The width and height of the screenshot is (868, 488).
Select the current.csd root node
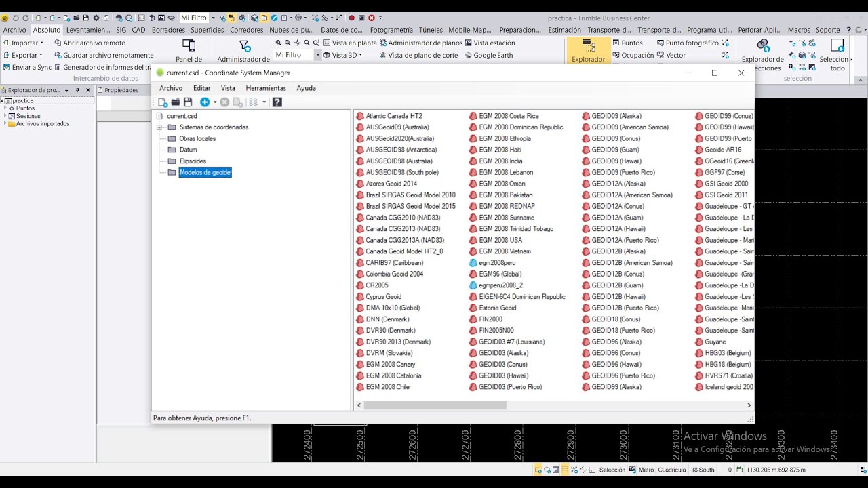pos(182,116)
